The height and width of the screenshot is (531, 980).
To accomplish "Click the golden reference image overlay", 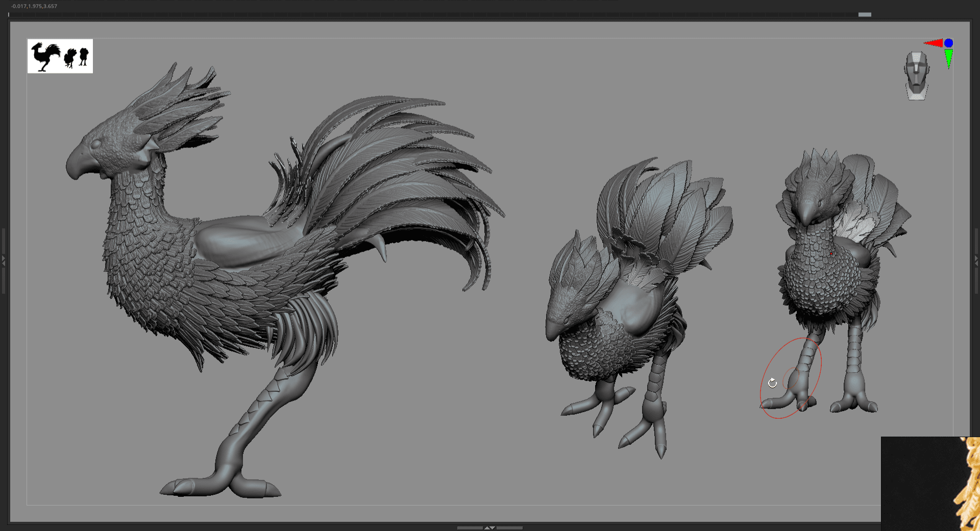I will click(930, 484).
